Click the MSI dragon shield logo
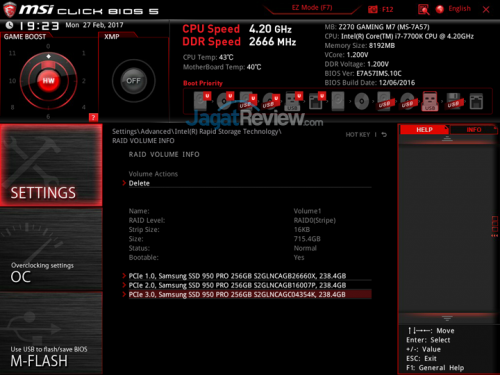 pos(9,9)
